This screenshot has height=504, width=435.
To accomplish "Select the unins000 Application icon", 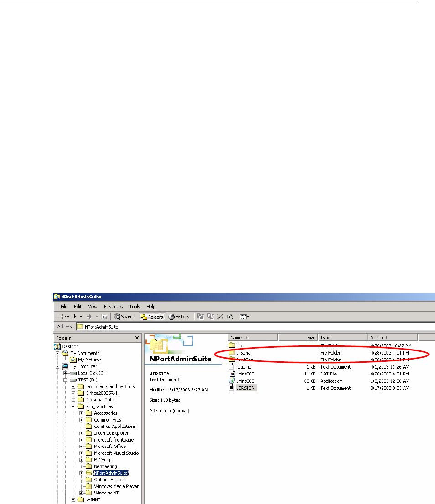I will (x=232, y=381).
